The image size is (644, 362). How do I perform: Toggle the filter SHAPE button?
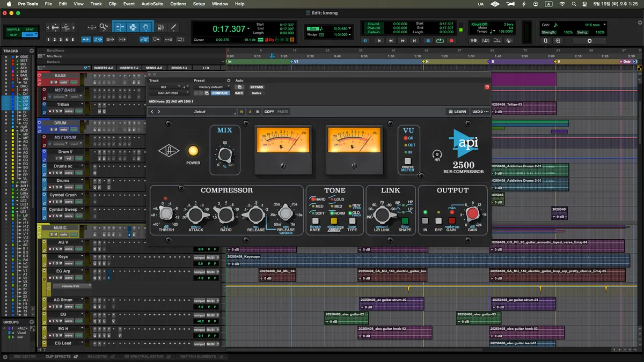tap(405, 220)
